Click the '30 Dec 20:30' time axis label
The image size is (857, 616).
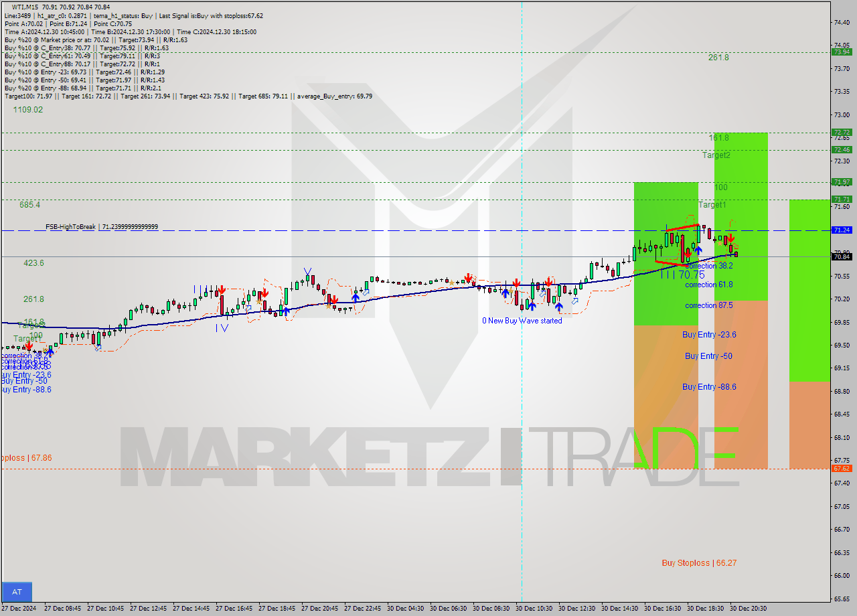pyautogui.click(x=749, y=609)
